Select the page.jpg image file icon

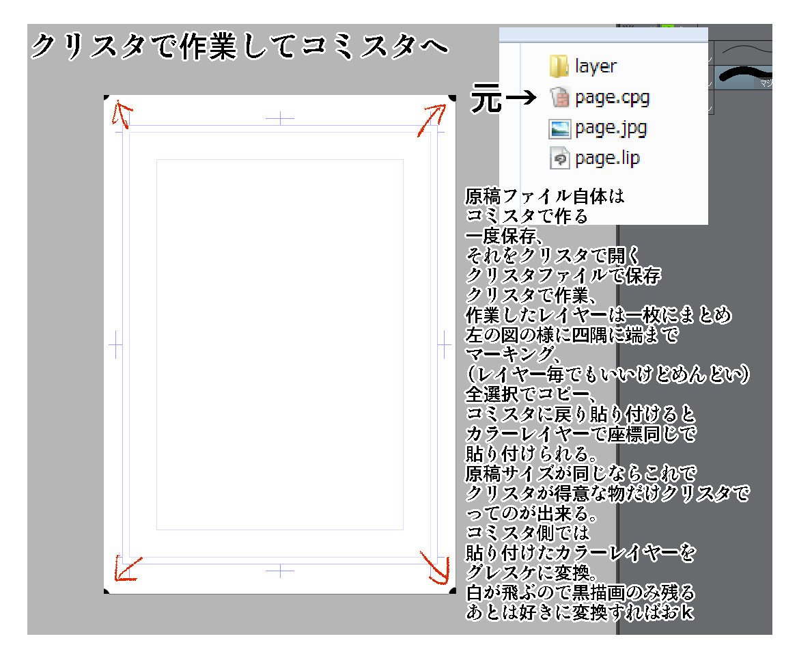click(559, 128)
